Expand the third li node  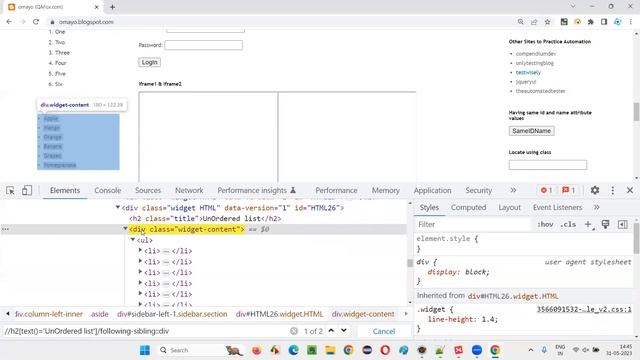[x=140, y=272]
